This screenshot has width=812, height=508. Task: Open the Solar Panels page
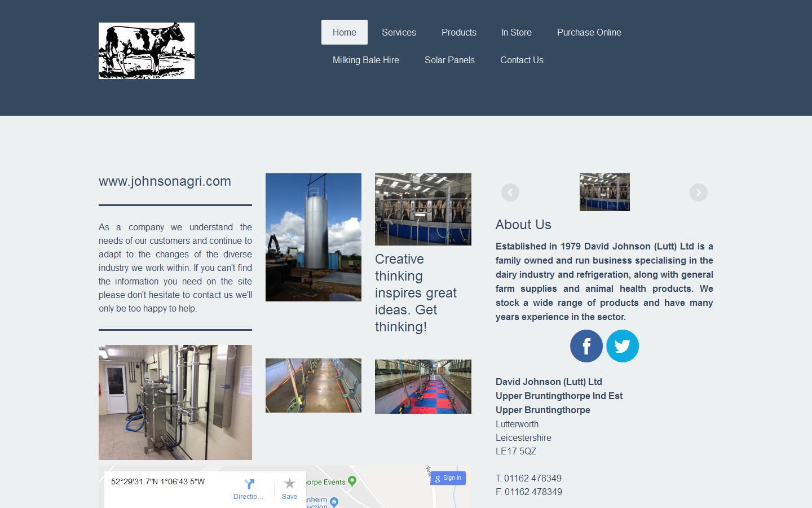(x=449, y=60)
